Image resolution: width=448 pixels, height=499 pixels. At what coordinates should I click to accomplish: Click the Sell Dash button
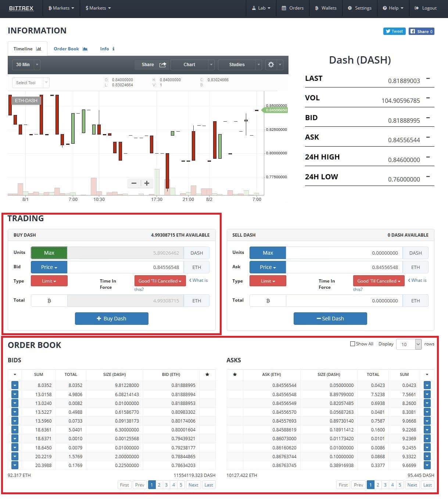point(330,318)
